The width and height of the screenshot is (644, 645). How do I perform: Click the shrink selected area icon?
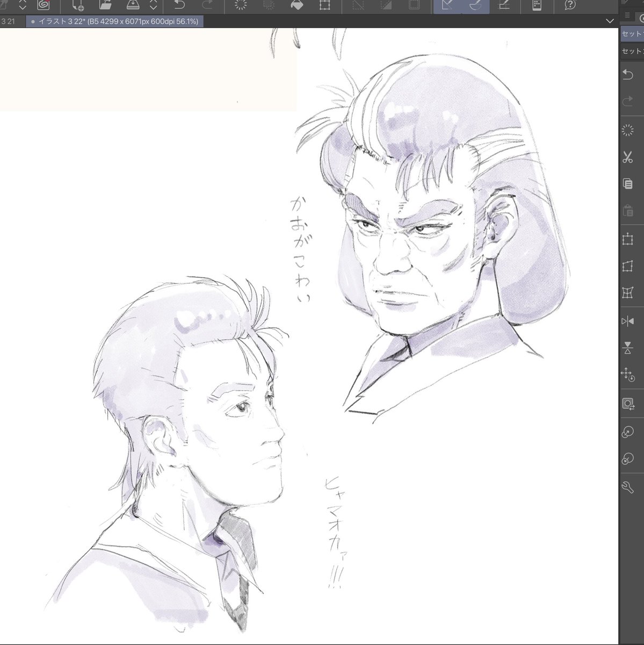pos(627,459)
